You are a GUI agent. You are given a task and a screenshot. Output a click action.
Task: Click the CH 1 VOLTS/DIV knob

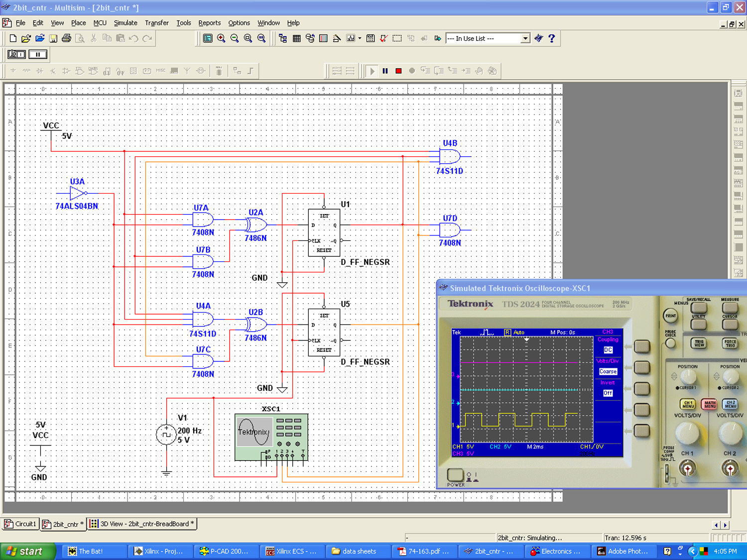point(687,433)
